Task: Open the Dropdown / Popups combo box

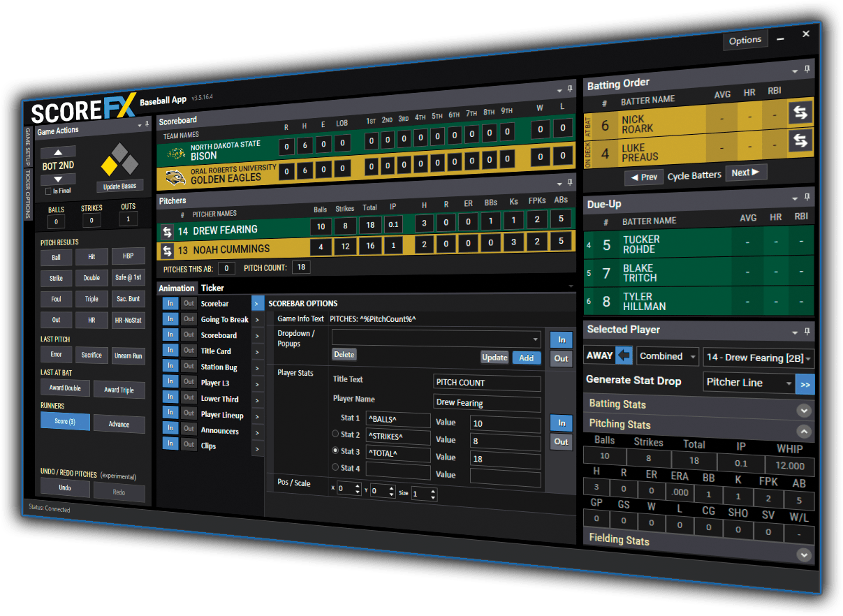Action: pyautogui.click(x=437, y=339)
